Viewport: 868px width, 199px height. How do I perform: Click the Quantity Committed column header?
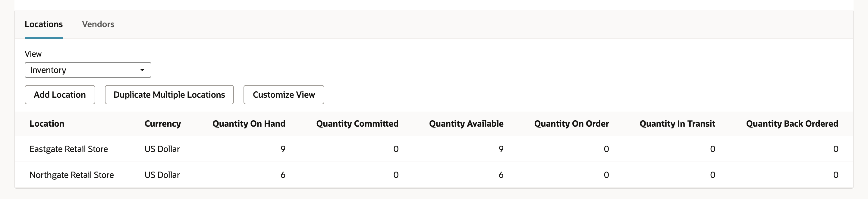coord(357,124)
